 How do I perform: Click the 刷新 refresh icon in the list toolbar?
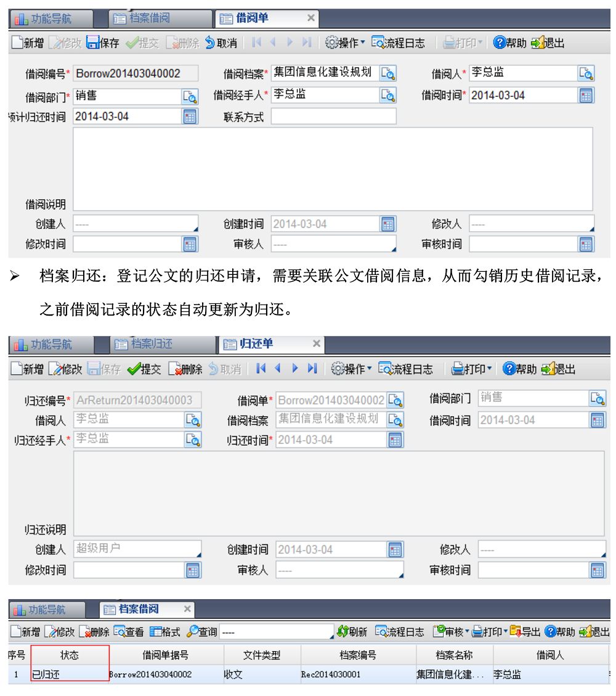pyautogui.click(x=343, y=632)
